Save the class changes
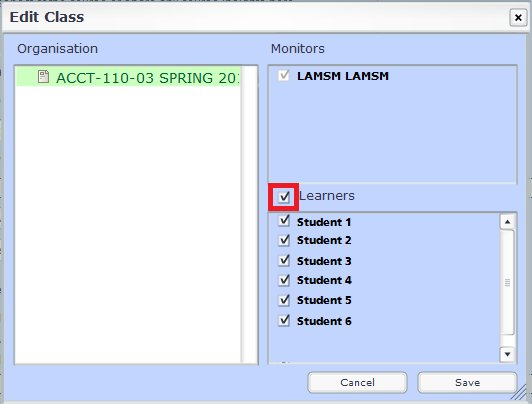 [x=467, y=383]
